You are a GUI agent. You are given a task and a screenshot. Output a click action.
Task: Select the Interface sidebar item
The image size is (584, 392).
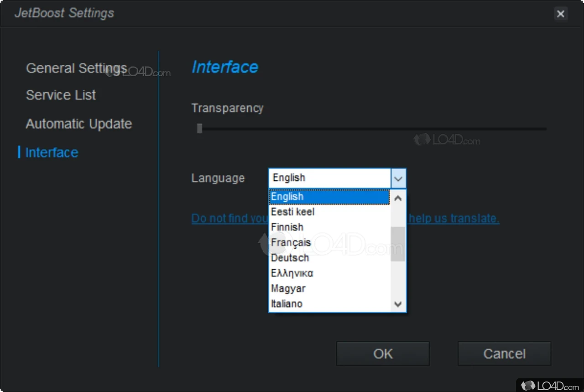(x=52, y=152)
